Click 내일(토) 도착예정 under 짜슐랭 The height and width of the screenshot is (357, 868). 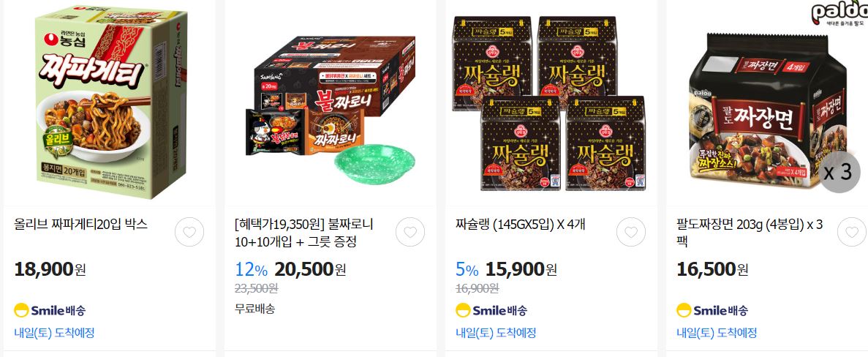496,333
